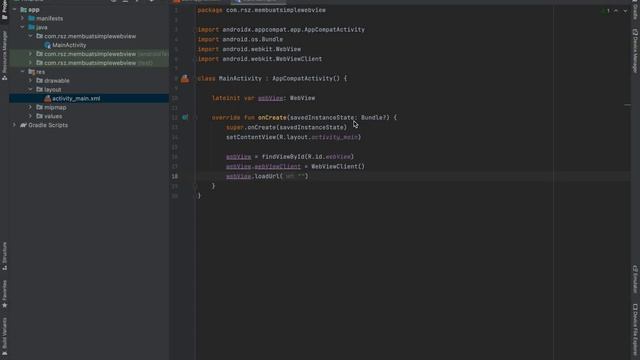The image size is (640, 360).
Task: Click the scrollbar stripe mark on the editor
Action: (627, 105)
